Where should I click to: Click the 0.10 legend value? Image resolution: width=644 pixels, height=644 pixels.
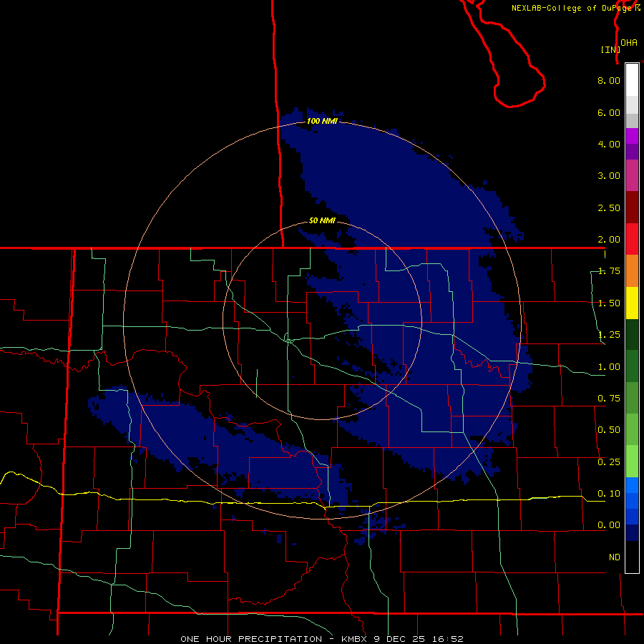(x=609, y=494)
